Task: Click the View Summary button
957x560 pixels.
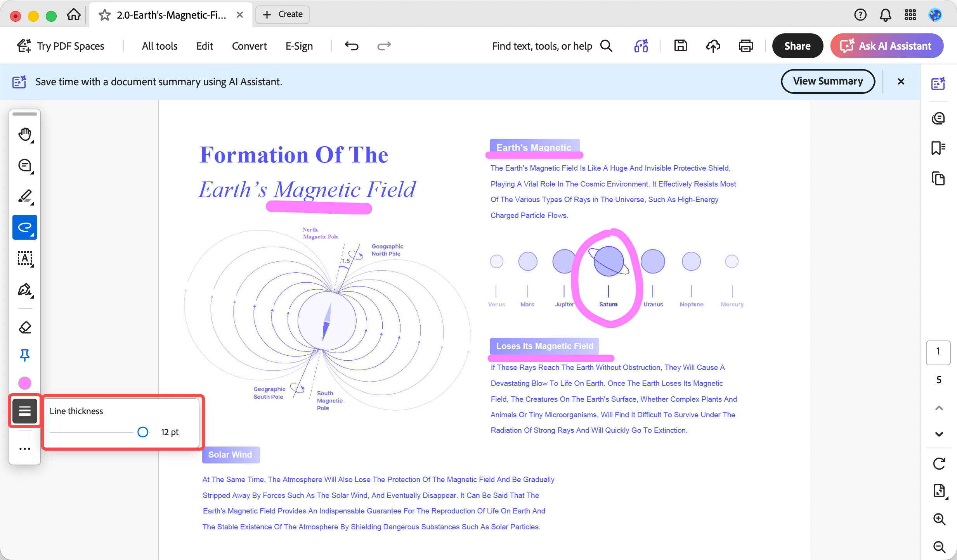Action: [x=828, y=81]
